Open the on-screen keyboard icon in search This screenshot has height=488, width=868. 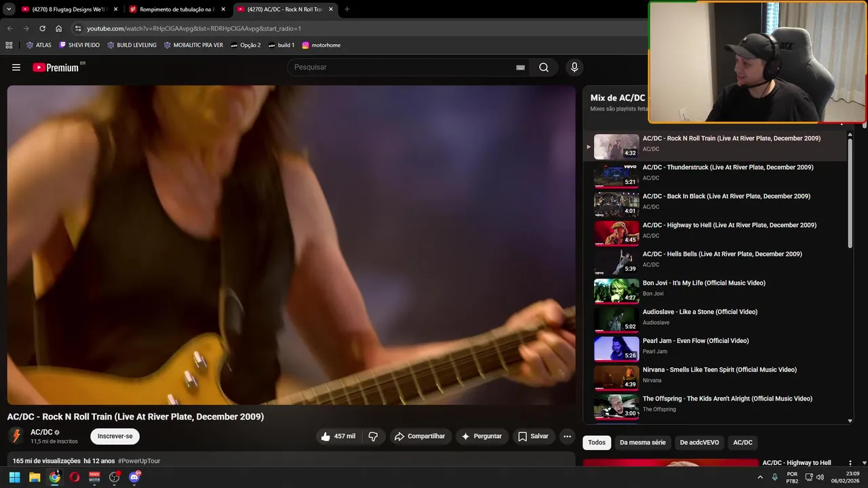(520, 67)
